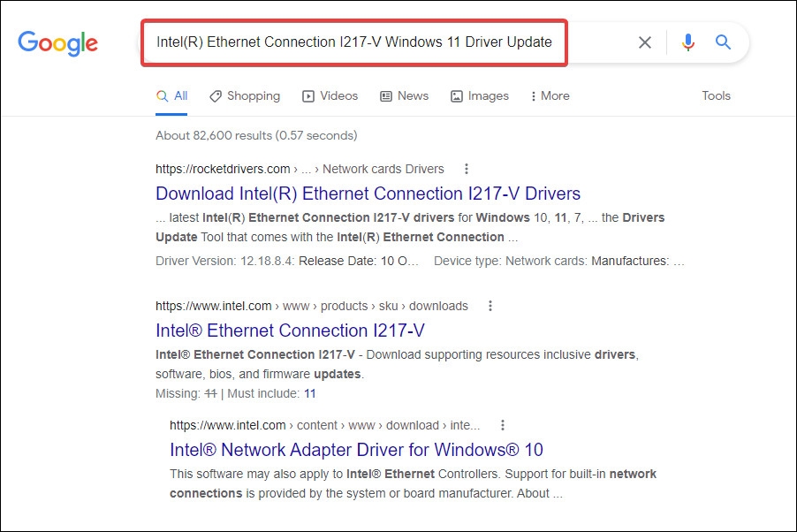This screenshot has width=797, height=532.
Task: Click the Google logo
Action: point(57,42)
